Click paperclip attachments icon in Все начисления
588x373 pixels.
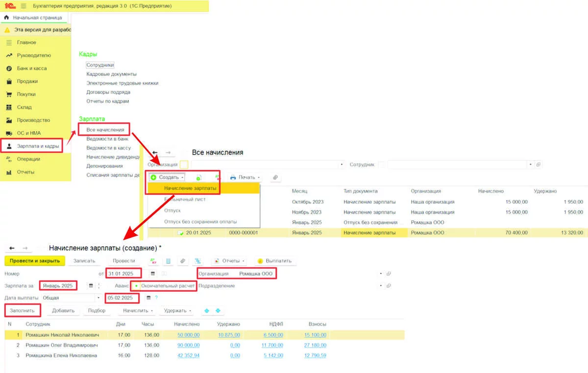pyautogui.click(x=275, y=177)
